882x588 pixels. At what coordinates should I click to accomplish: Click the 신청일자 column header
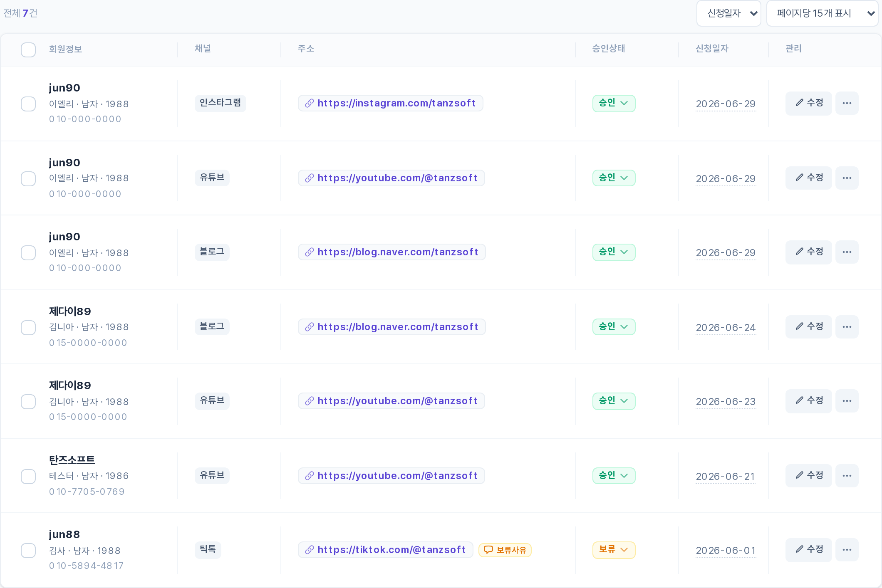pos(712,49)
